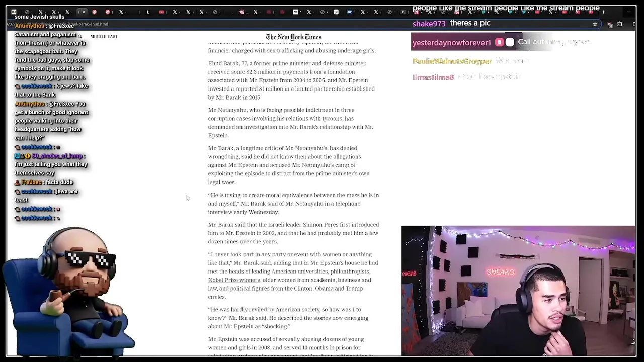Open the New York Times search magnifier

pos(79,36)
